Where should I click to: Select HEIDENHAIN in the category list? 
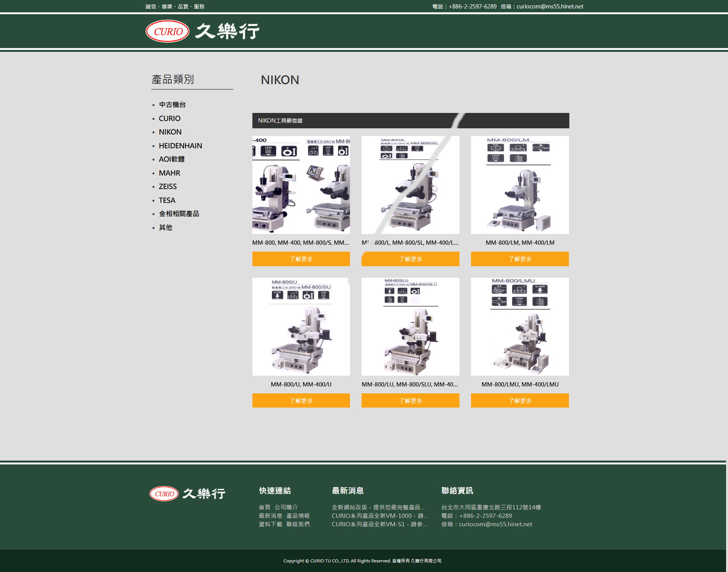tap(180, 146)
